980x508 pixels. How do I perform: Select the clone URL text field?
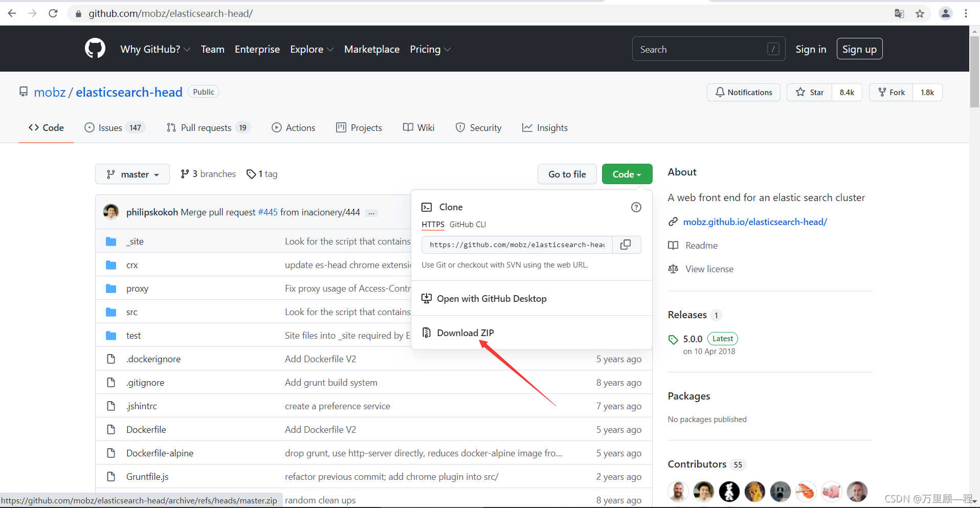(x=517, y=245)
